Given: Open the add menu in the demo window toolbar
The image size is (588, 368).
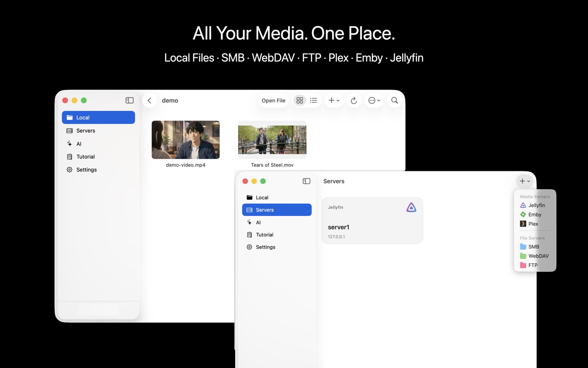Looking at the screenshot, I should pos(334,101).
